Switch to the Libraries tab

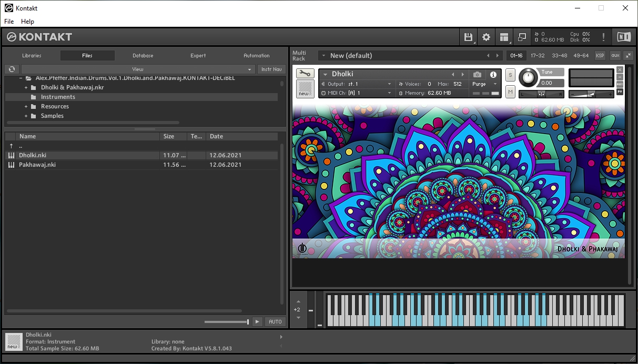(32, 56)
